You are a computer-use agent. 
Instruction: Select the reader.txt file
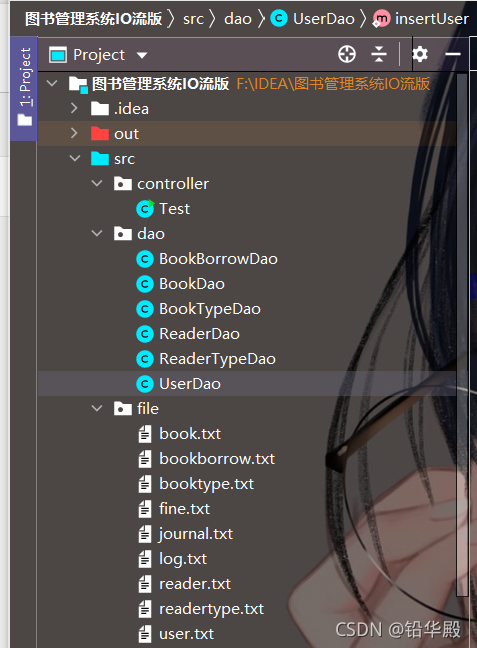pyautogui.click(x=195, y=584)
